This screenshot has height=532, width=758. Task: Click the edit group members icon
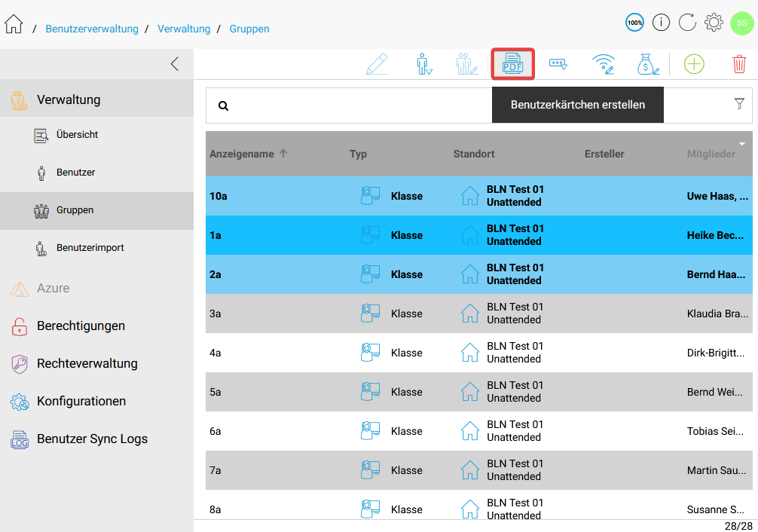tap(466, 64)
